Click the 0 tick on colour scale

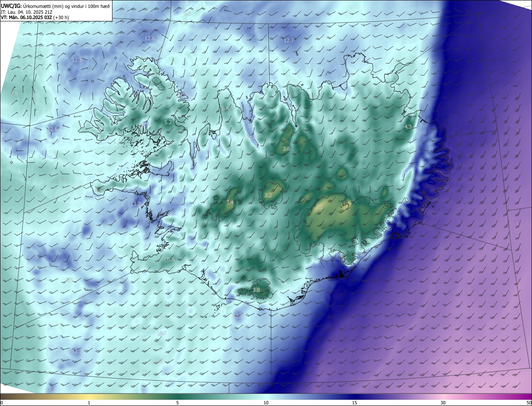pyautogui.click(x=1, y=403)
